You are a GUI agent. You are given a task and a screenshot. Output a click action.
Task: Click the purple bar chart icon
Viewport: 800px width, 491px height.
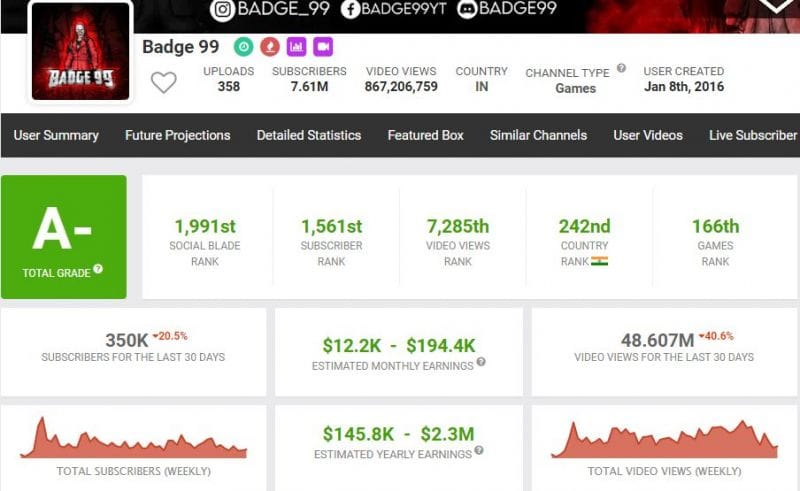point(296,47)
